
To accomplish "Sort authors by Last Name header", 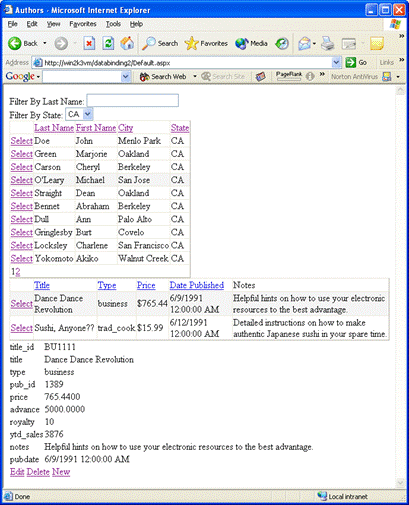I will [x=54, y=128].
